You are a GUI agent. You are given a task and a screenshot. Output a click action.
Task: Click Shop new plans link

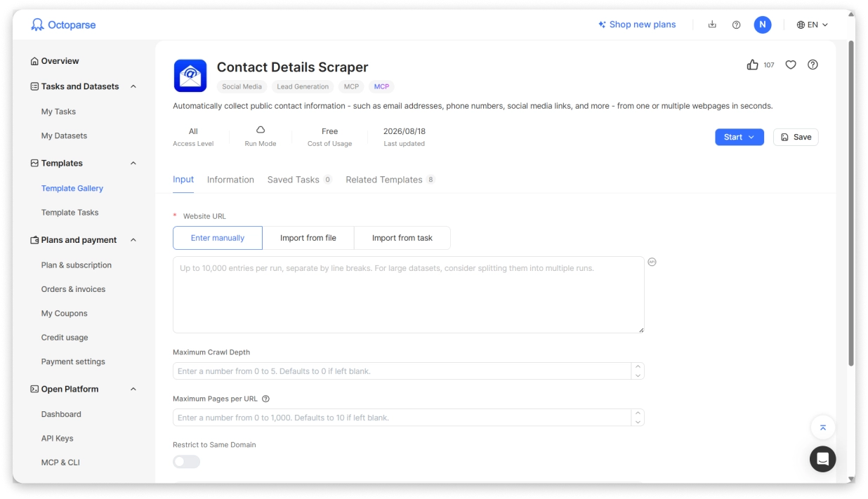[x=643, y=25]
